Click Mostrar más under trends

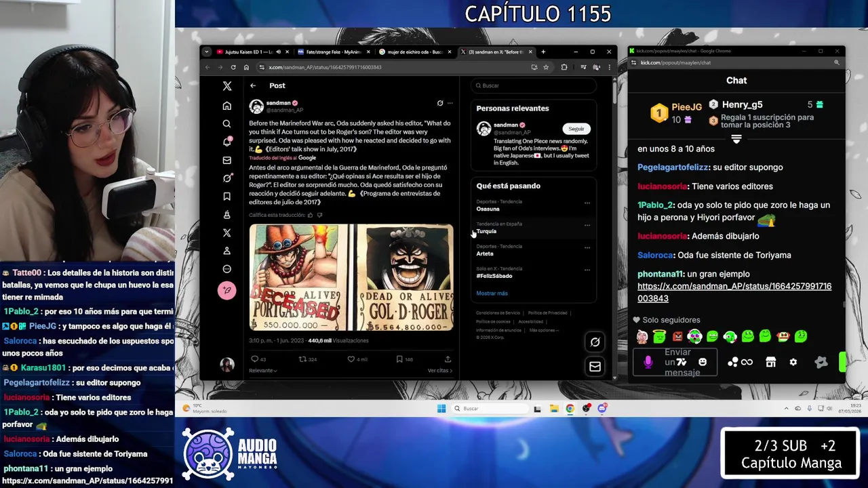(x=492, y=293)
